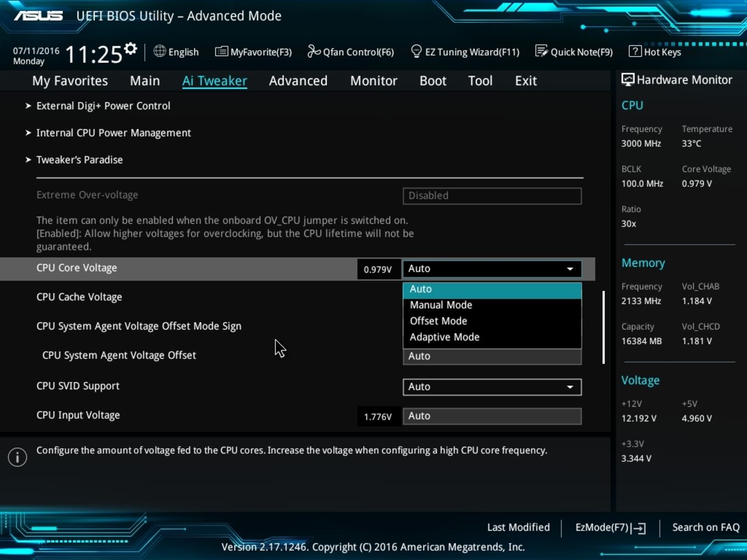747x560 pixels.
Task: Click the 1.181 V Vol_CHCD value
Action: (697, 341)
